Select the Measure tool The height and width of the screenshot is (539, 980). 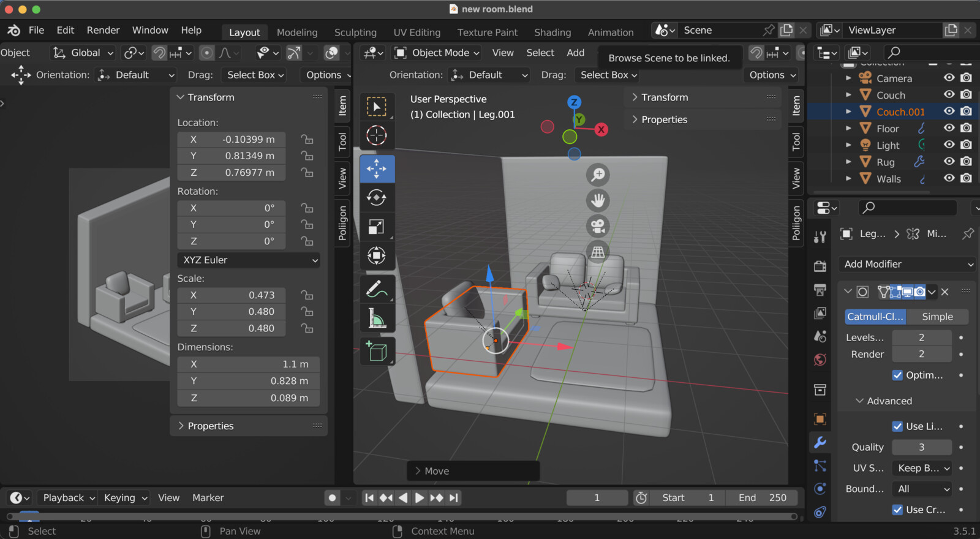(377, 318)
